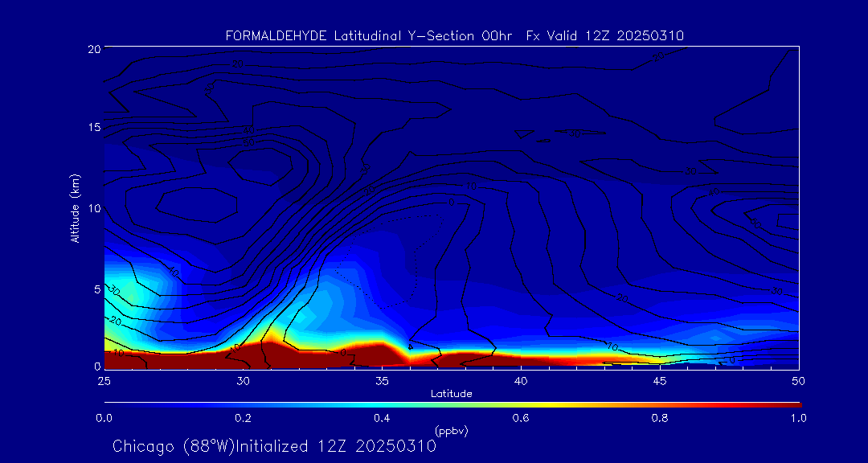Click the colorbar label 0.6

tap(521, 418)
